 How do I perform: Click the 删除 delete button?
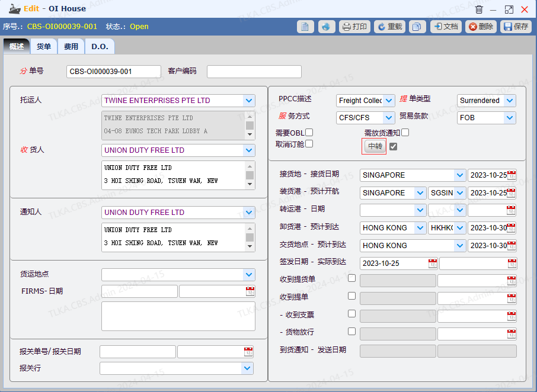[481, 27]
